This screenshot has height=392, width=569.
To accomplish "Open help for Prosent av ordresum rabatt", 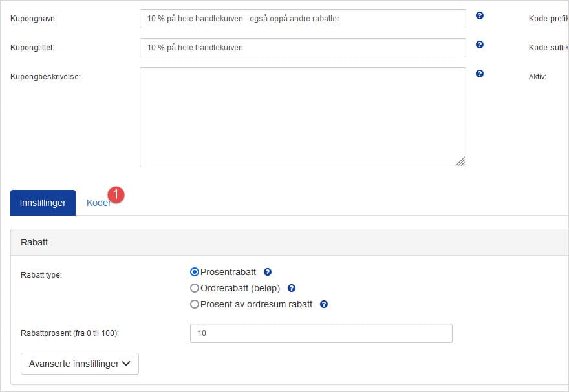I will [324, 304].
